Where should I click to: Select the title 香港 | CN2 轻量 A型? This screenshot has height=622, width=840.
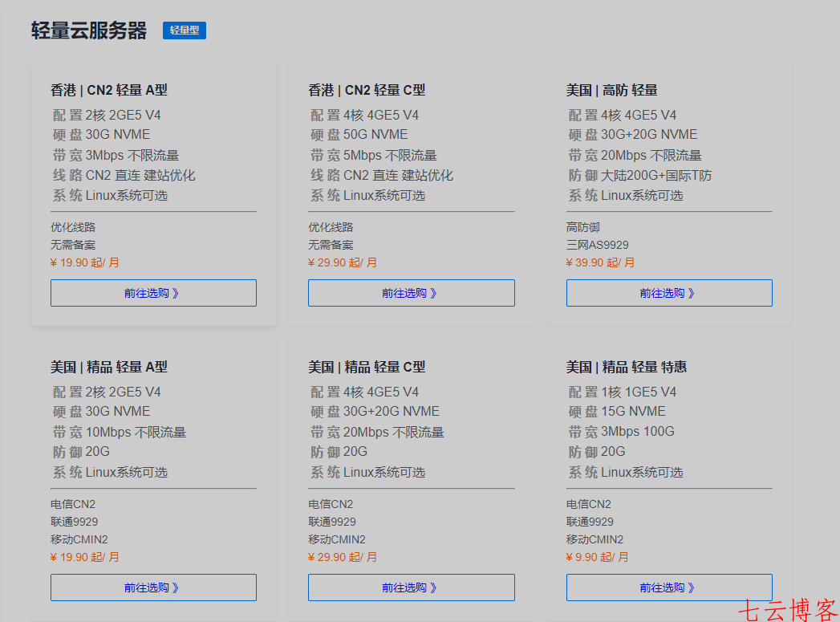pyautogui.click(x=109, y=90)
